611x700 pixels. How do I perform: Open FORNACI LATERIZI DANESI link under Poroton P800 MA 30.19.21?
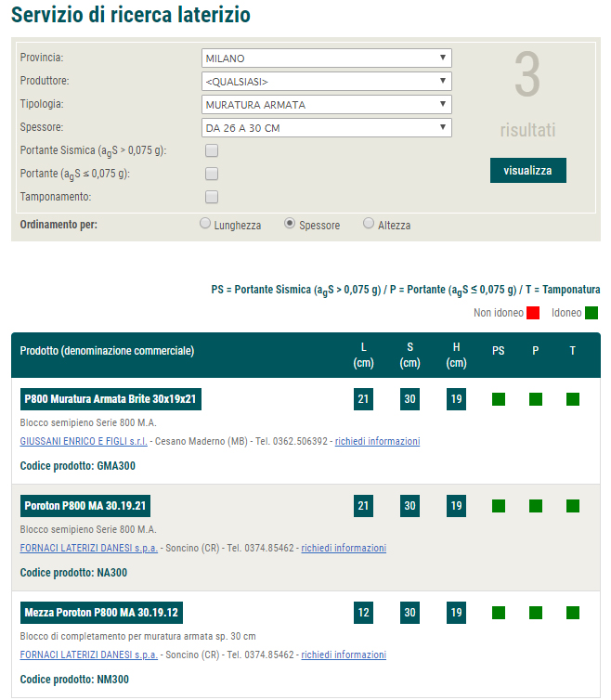(89, 548)
